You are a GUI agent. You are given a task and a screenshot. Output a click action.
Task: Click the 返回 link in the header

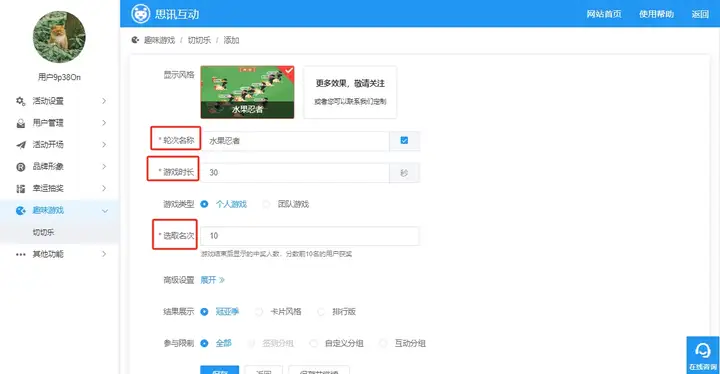[x=700, y=14]
